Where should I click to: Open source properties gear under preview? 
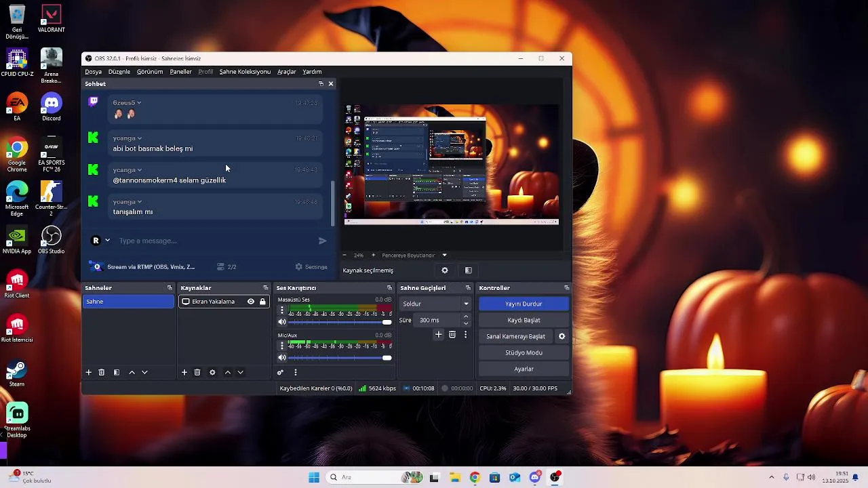445,270
